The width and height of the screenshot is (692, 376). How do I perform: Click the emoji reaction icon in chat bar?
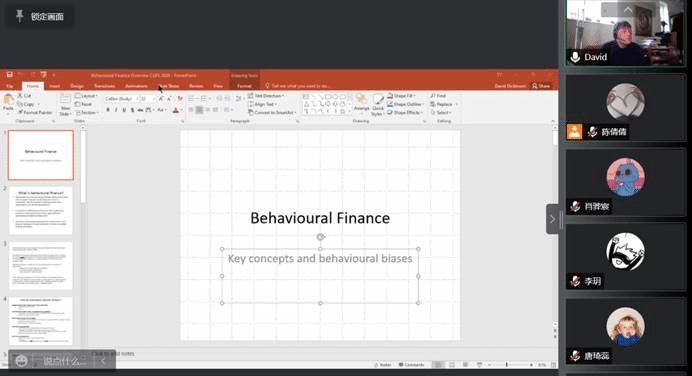click(x=21, y=361)
